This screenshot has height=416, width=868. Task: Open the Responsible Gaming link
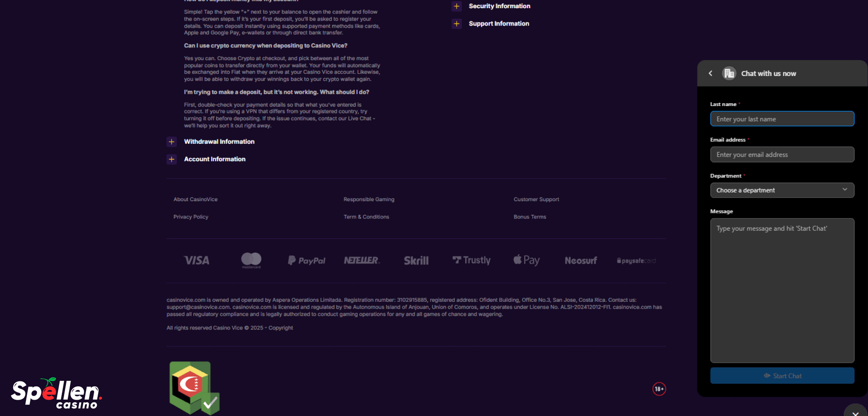click(x=369, y=199)
